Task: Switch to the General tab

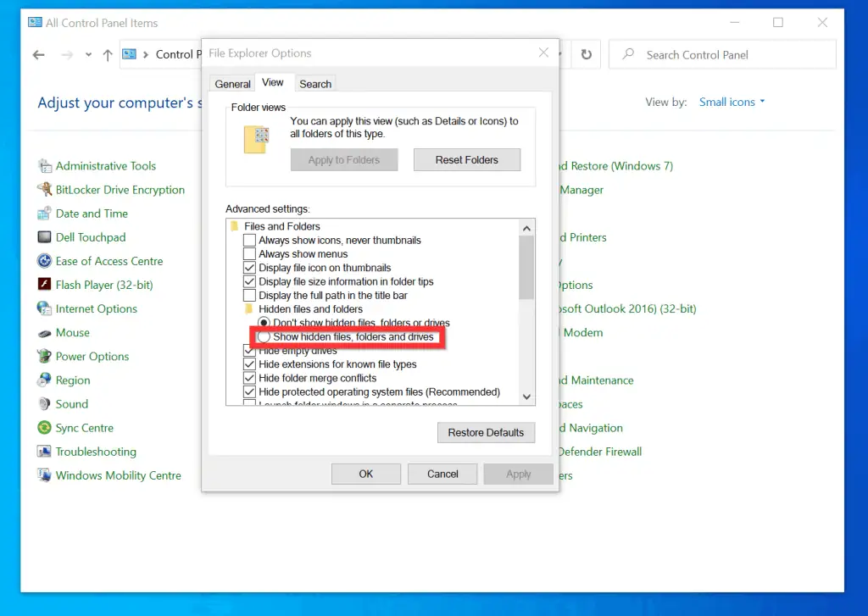Action: [x=231, y=83]
